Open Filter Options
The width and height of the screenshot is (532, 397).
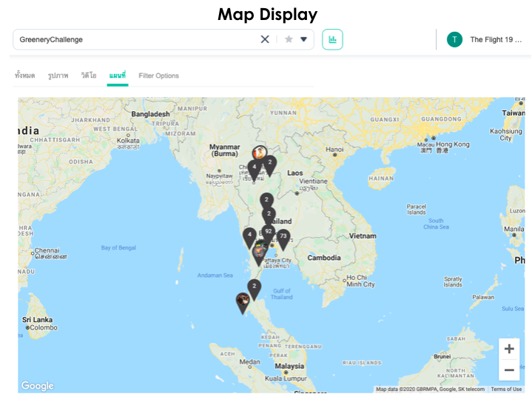[158, 76]
